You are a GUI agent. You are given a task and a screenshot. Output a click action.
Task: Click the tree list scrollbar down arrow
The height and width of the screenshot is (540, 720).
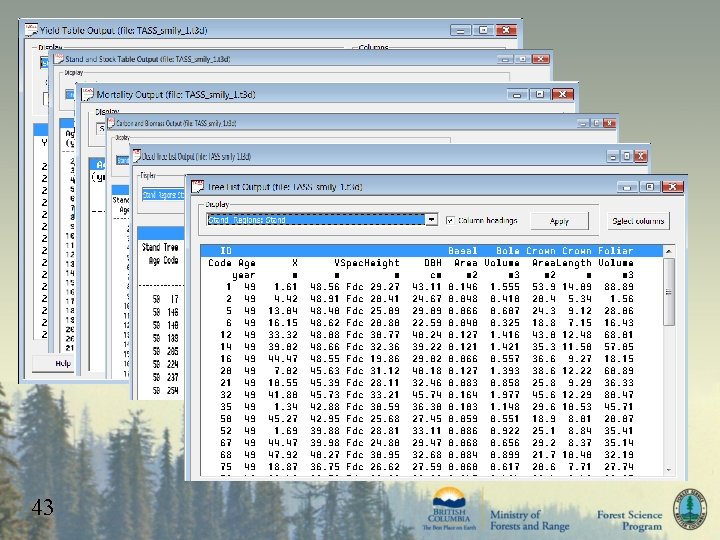[669, 470]
